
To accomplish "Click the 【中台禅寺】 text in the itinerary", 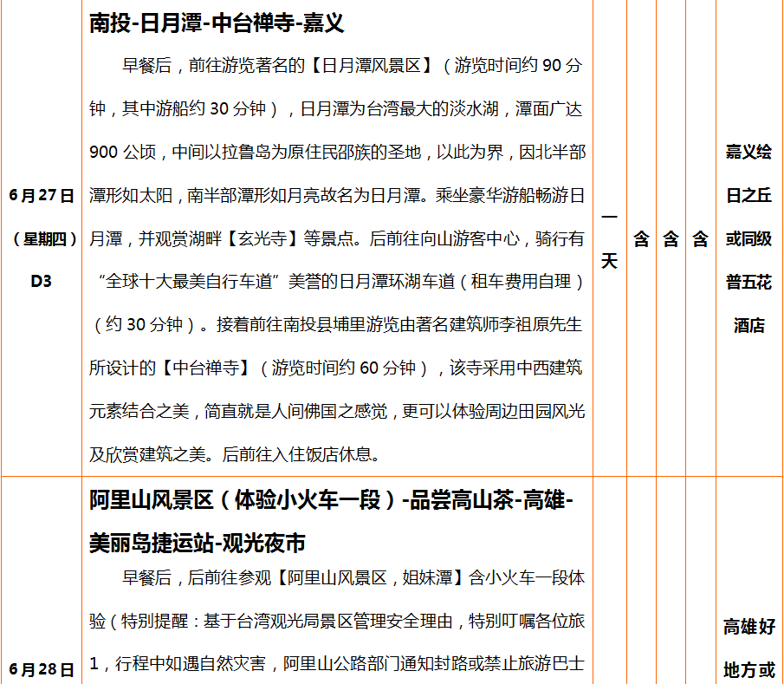I will coord(204,368).
